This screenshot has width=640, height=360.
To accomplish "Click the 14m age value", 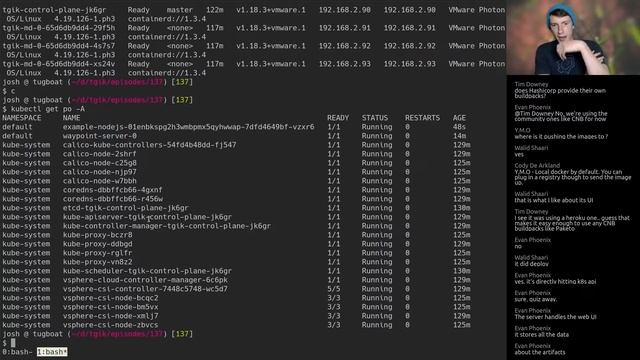I will pyautogui.click(x=459, y=136).
